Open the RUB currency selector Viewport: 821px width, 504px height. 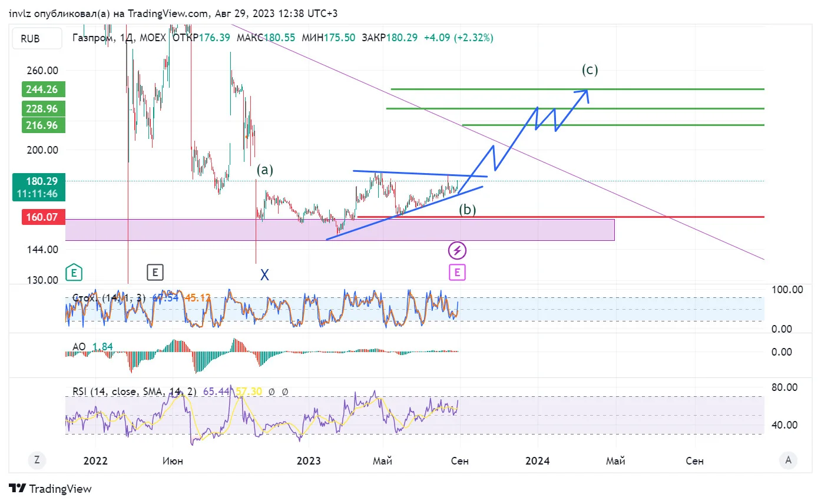pyautogui.click(x=38, y=38)
